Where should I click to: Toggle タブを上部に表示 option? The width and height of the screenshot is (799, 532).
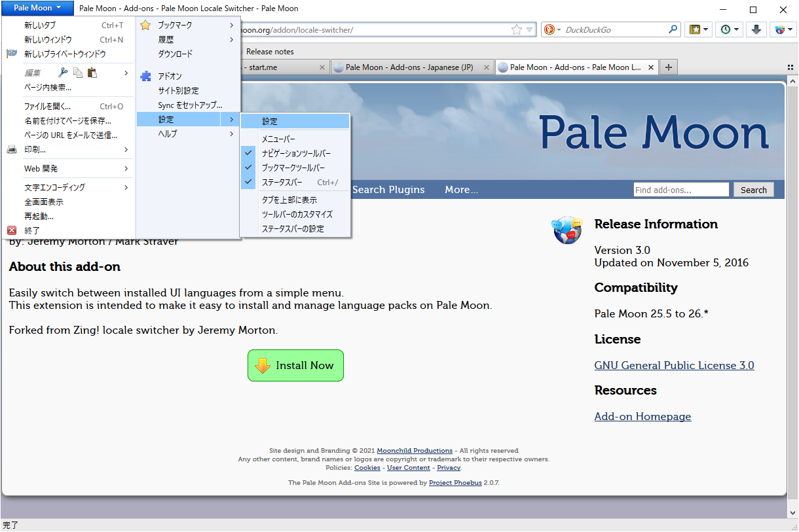(x=295, y=200)
